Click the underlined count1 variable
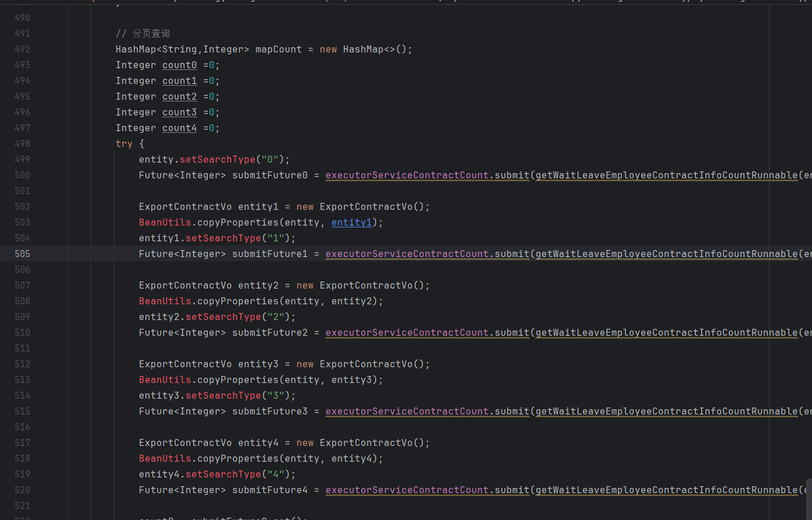This screenshot has width=812, height=520. tap(180, 80)
